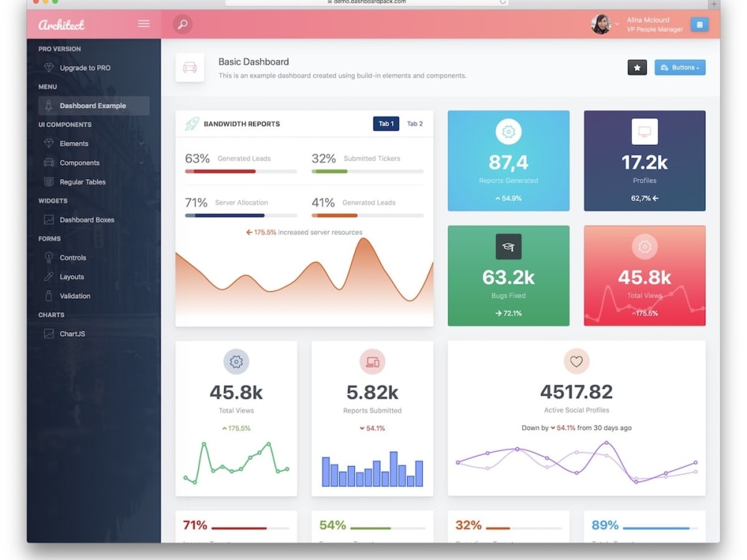The height and width of the screenshot is (560, 747).
Task: Switch to Tab 1 in Bandwidth Reports
Action: coord(386,124)
